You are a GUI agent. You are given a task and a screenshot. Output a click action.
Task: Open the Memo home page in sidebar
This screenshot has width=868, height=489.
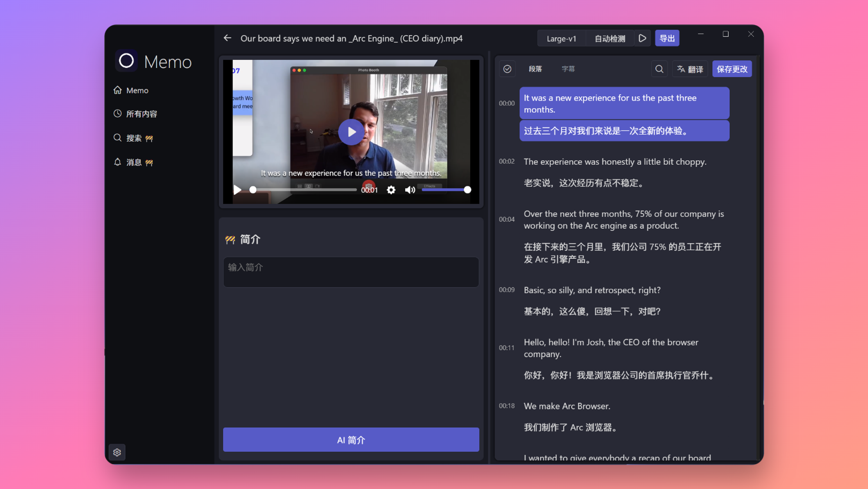(131, 90)
